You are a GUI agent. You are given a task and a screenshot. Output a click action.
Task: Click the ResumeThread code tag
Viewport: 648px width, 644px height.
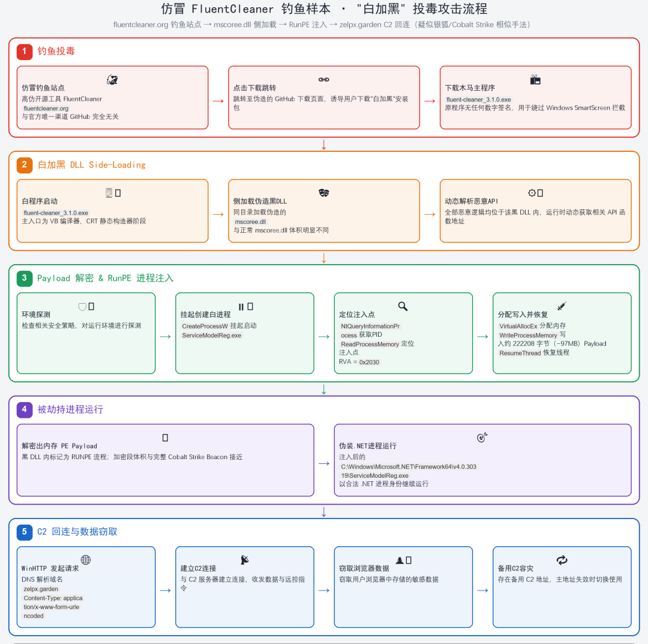[x=520, y=353]
